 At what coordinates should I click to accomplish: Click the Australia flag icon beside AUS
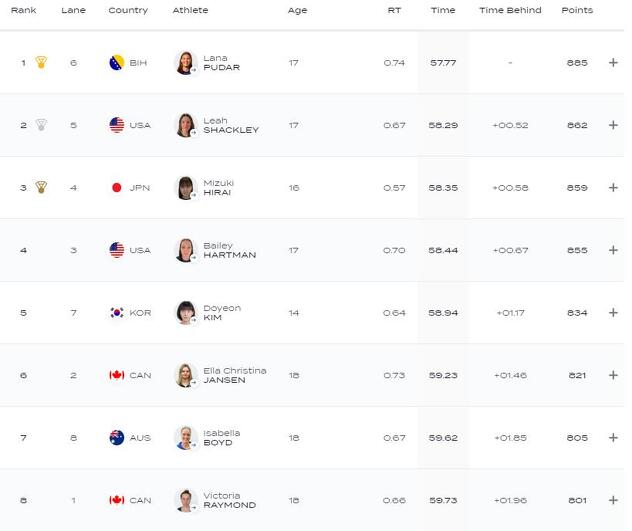[x=117, y=437]
